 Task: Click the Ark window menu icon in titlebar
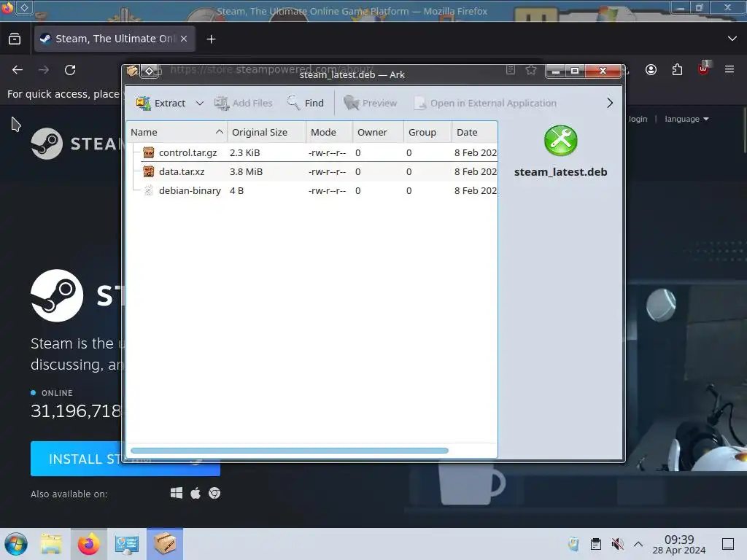coord(132,71)
